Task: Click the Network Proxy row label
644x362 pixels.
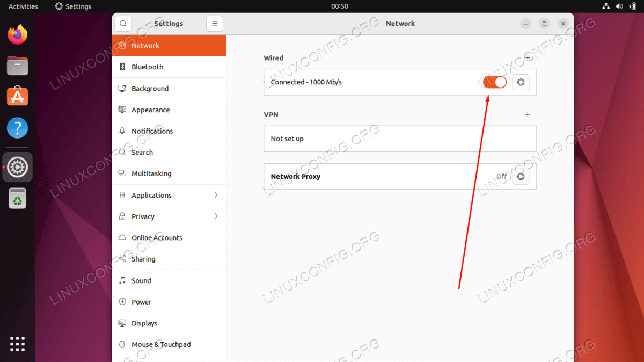Action: tap(296, 177)
